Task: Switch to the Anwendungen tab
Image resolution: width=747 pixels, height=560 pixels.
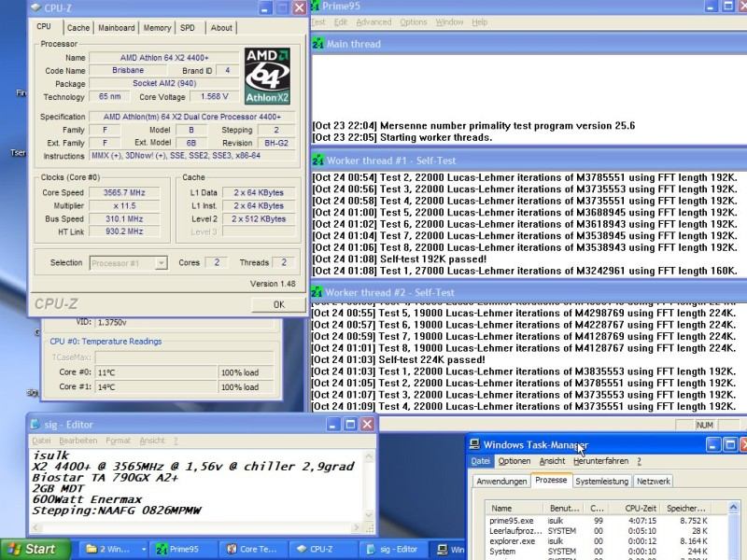Action: click(501, 482)
